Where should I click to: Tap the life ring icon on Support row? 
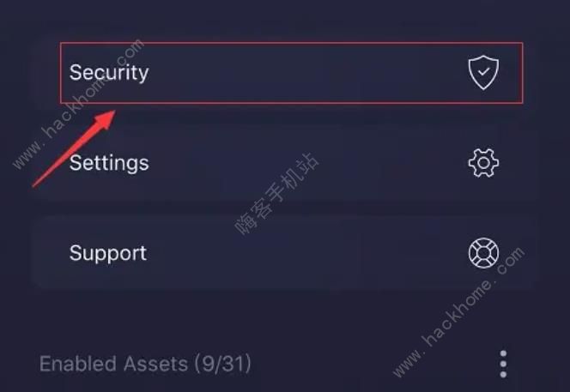coord(483,253)
